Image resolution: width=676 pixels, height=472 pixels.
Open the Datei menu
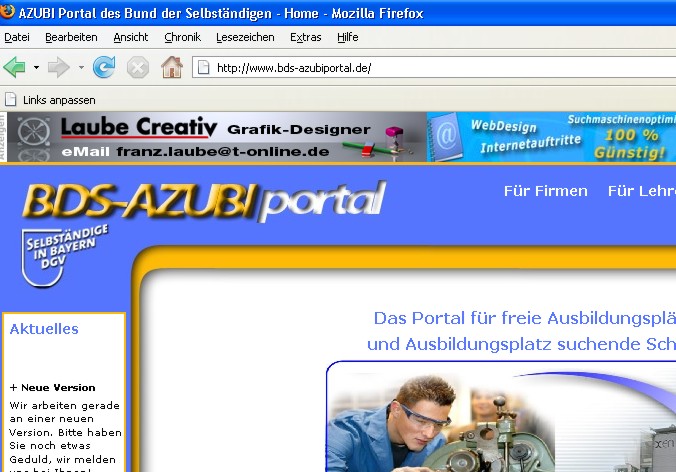coord(17,38)
